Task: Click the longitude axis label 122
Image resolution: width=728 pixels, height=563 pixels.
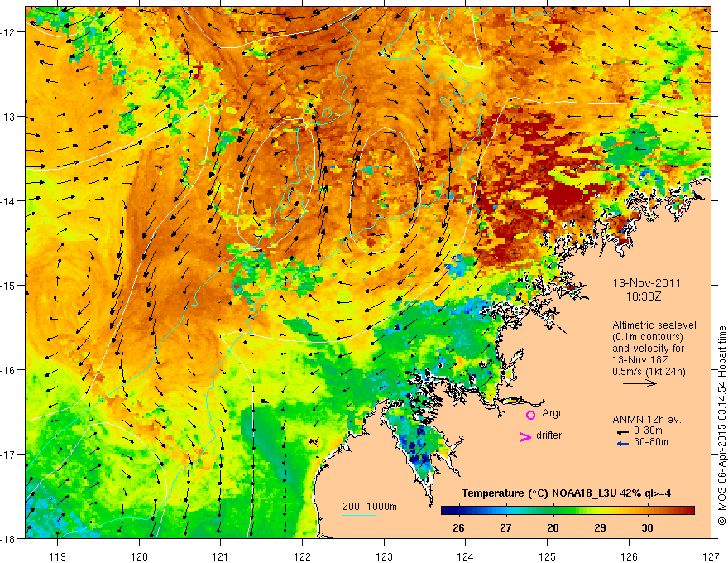Action: coord(302,556)
